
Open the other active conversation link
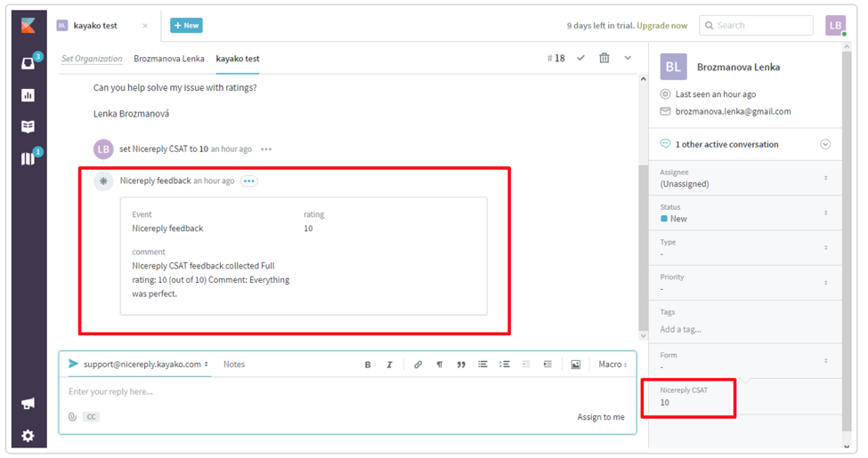pos(726,144)
